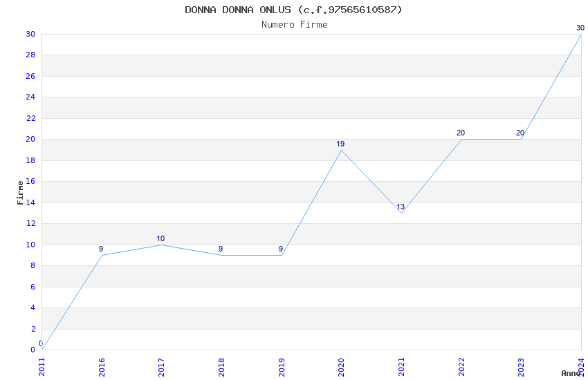Image resolution: width=588 pixels, height=380 pixels.
Task: Click the subtitle Numero Firme
Action: pos(295,25)
